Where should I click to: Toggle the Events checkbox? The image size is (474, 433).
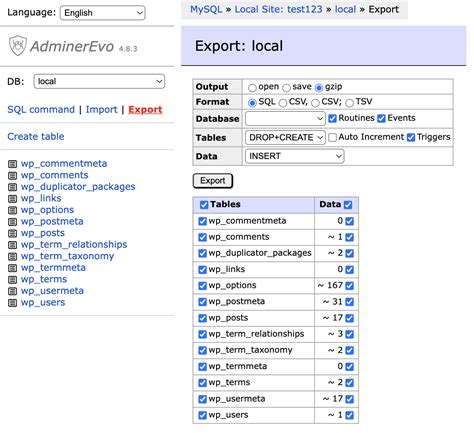click(381, 118)
